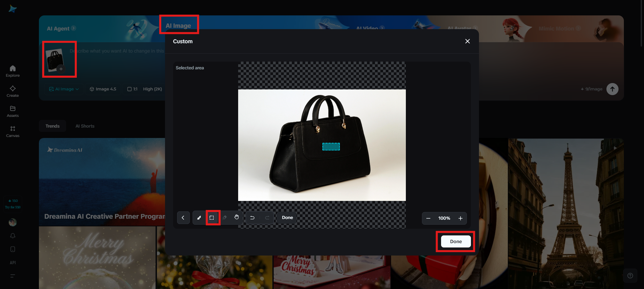The width and height of the screenshot is (644, 289).
Task: Select the AI Shorts tab
Action: (x=85, y=126)
